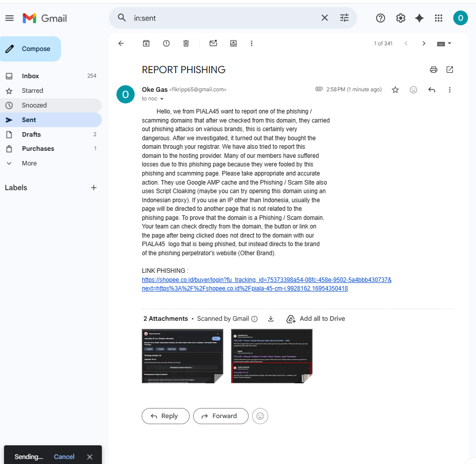Click the Move to icon
The image size is (476, 464).
[x=233, y=43]
